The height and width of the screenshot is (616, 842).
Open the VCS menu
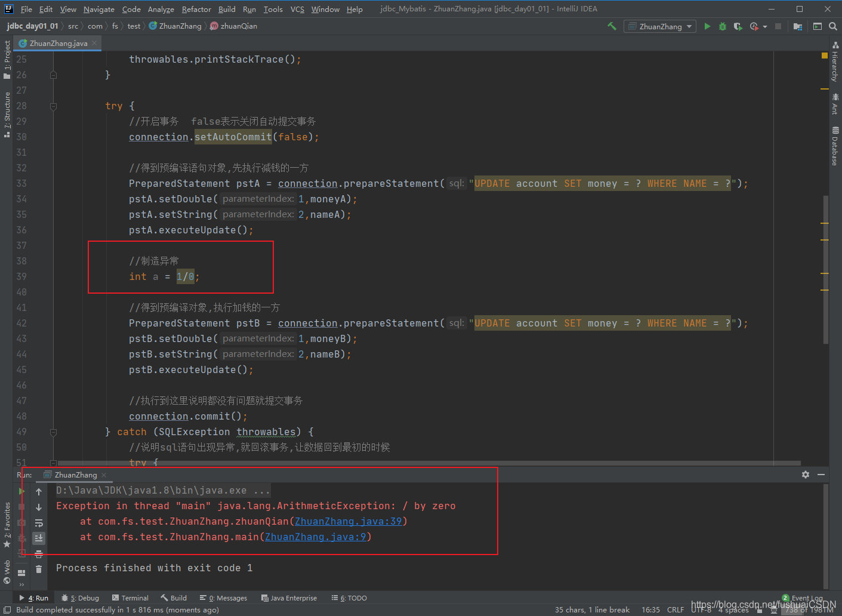tap(297, 9)
